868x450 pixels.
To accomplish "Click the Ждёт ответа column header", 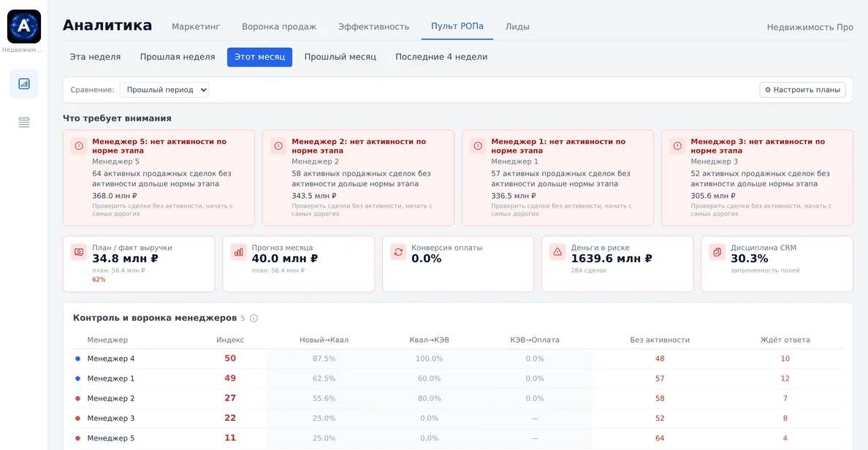I will click(785, 340).
